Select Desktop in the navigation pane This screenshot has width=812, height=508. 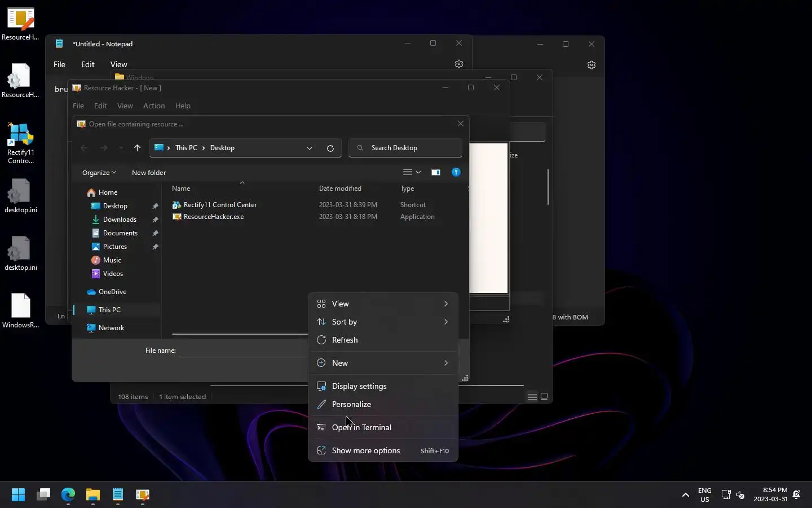click(x=115, y=206)
